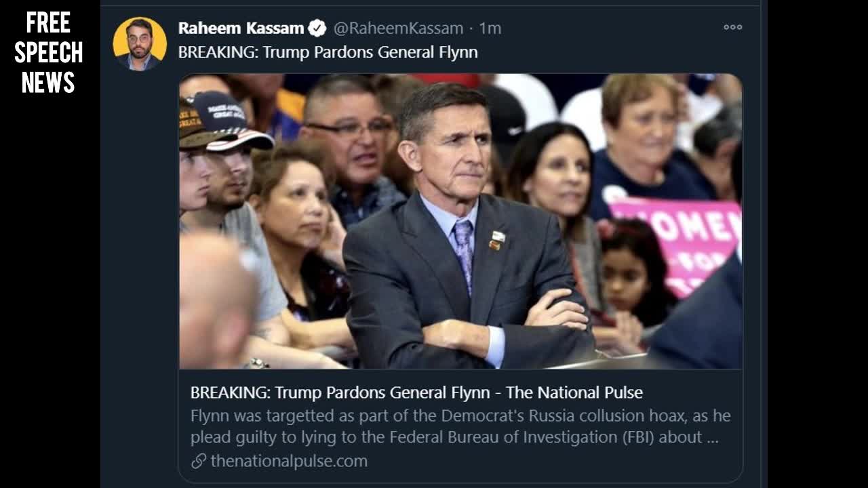Click the tweet text about Flynn pardon
The image size is (868, 488).
328,52
